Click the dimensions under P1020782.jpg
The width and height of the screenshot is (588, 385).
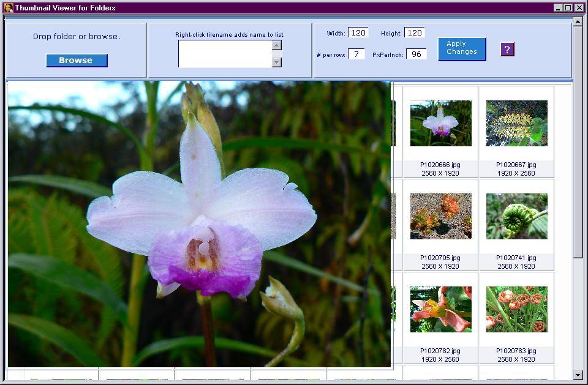pyautogui.click(x=440, y=359)
